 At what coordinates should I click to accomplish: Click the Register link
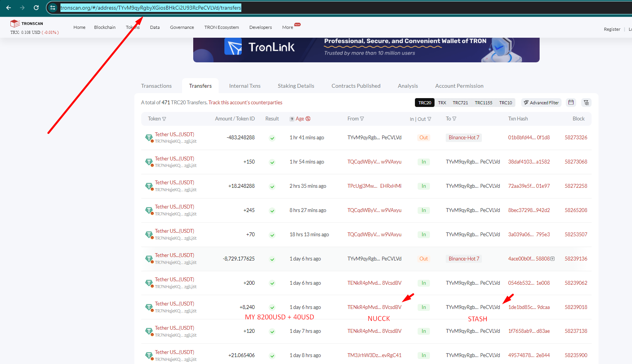click(x=612, y=29)
